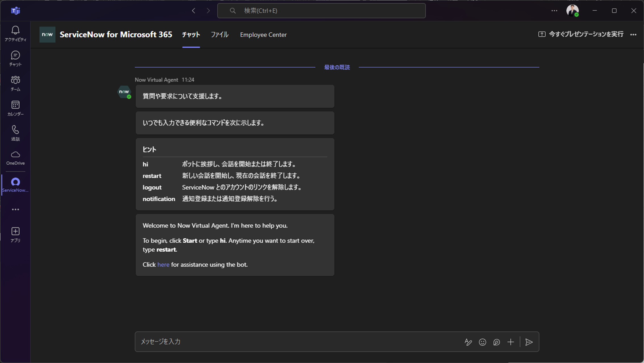Open the Activity bell in sidebar
Screen dimensions: 644x363
[15, 33]
